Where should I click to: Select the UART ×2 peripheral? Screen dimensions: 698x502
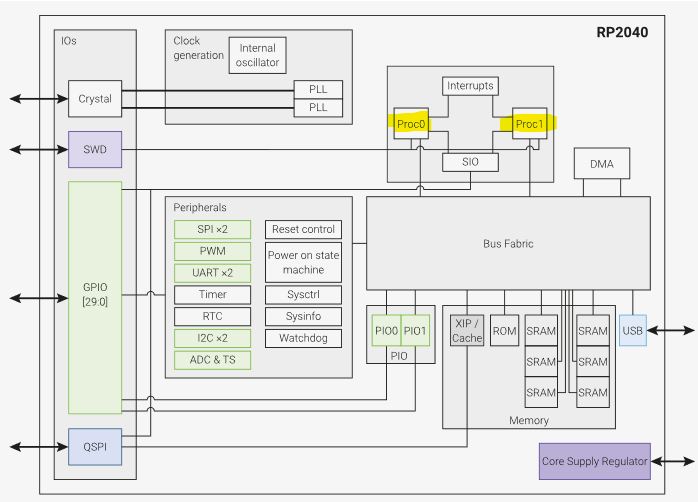click(212, 273)
